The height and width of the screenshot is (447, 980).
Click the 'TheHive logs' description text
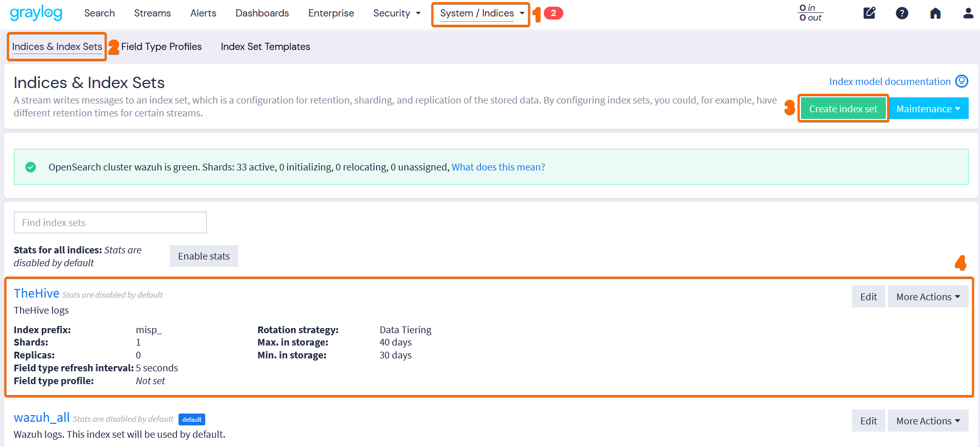coord(41,310)
